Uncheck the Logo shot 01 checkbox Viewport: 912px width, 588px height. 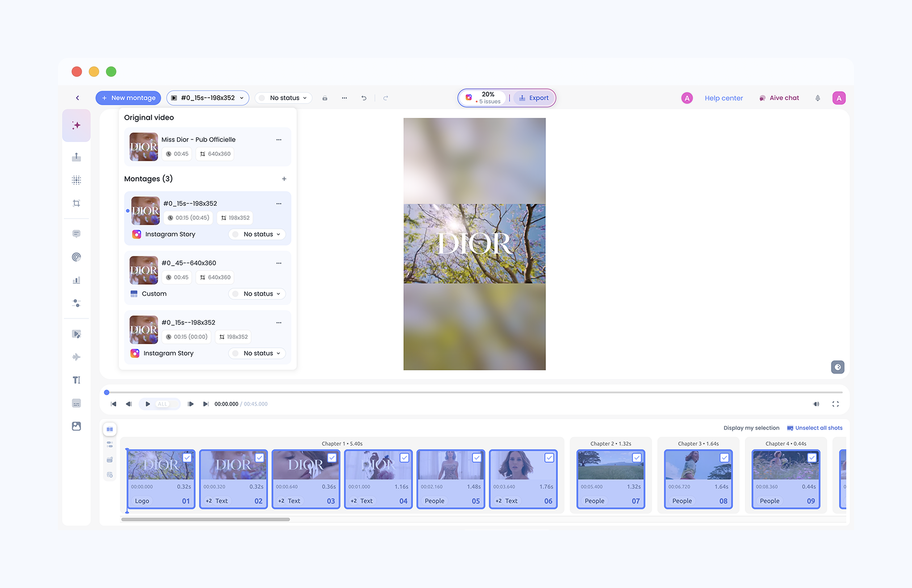click(x=187, y=457)
